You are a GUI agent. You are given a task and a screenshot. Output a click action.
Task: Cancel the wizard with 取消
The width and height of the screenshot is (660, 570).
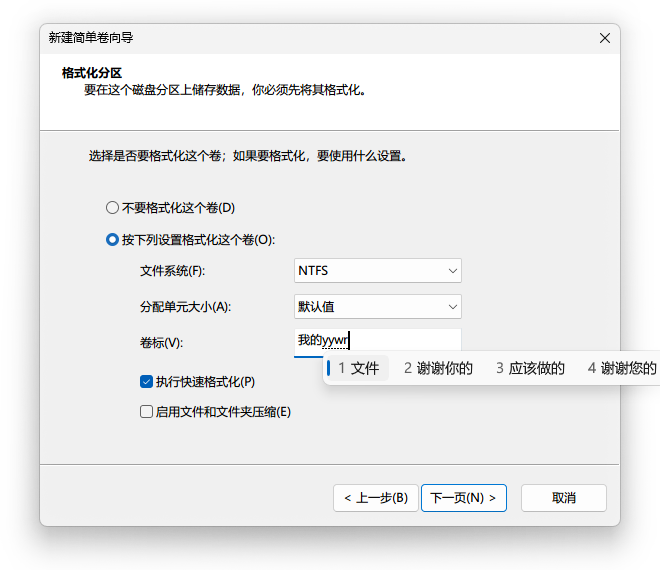point(564,498)
